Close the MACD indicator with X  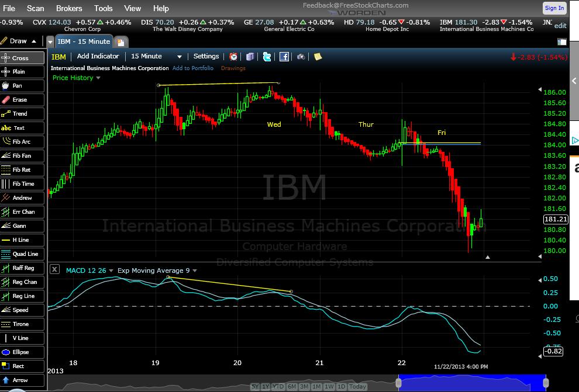(54, 269)
